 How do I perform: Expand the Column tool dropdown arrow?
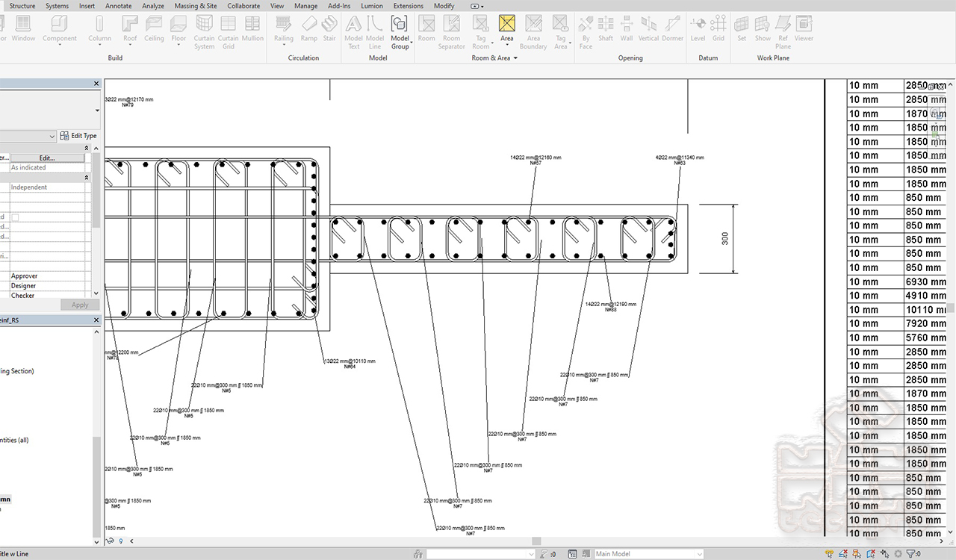99,45
